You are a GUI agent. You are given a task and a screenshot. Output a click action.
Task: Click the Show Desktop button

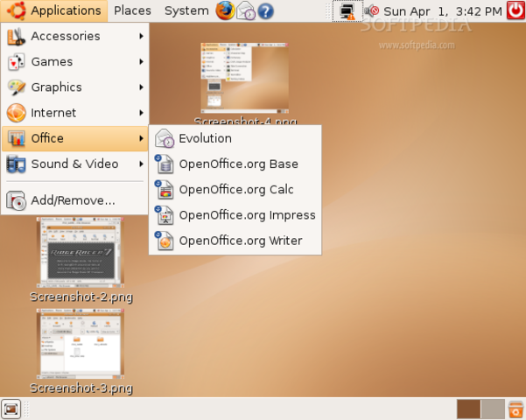click(x=11, y=409)
